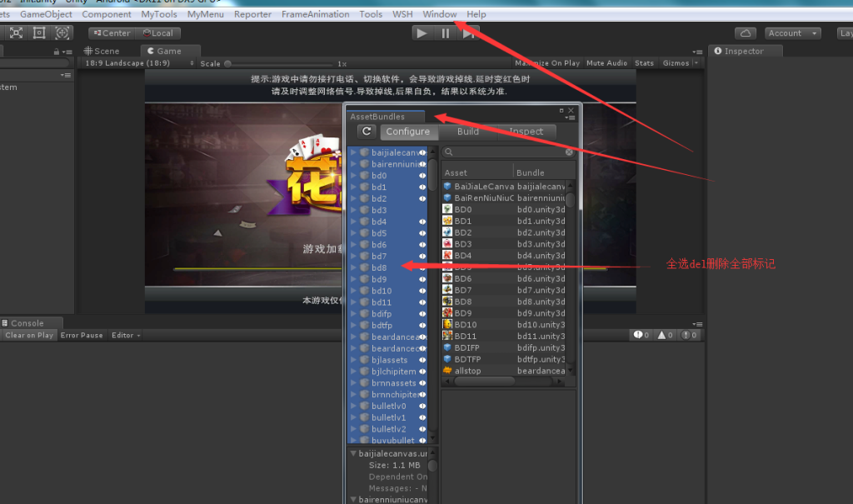The width and height of the screenshot is (853, 504).
Task: Select the BDIFP prefab cube icon
Action: click(x=447, y=347)
